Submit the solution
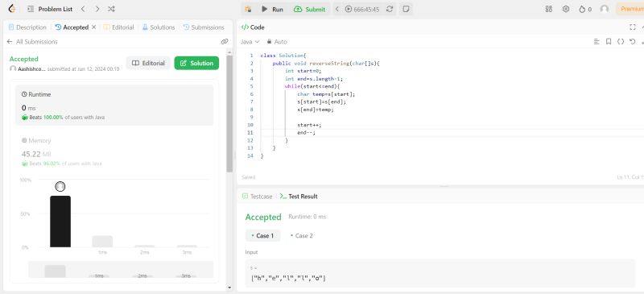Screen dimensions: 644x294 click(310, 9)
